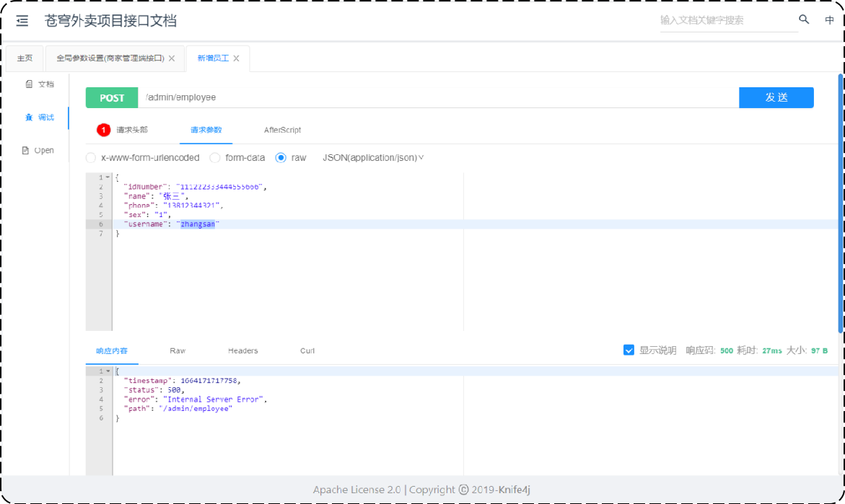
Task: Select x-www-form-urlencoded radio option
Action: point(91,158)
